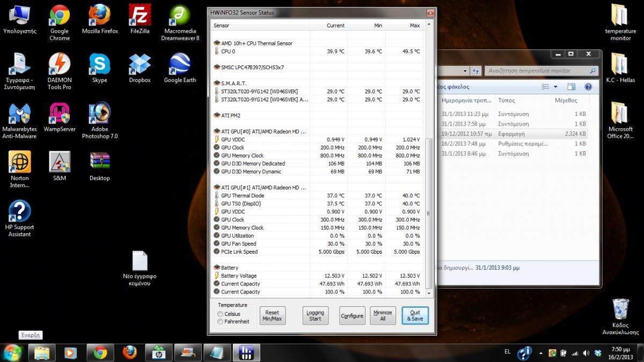Click Reset Min/Max button
The image size is (644, 362).
click(272, 315)
